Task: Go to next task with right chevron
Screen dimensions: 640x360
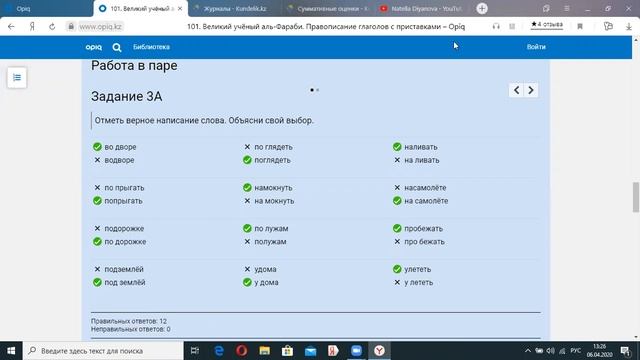Action: [x=531, y=90]
